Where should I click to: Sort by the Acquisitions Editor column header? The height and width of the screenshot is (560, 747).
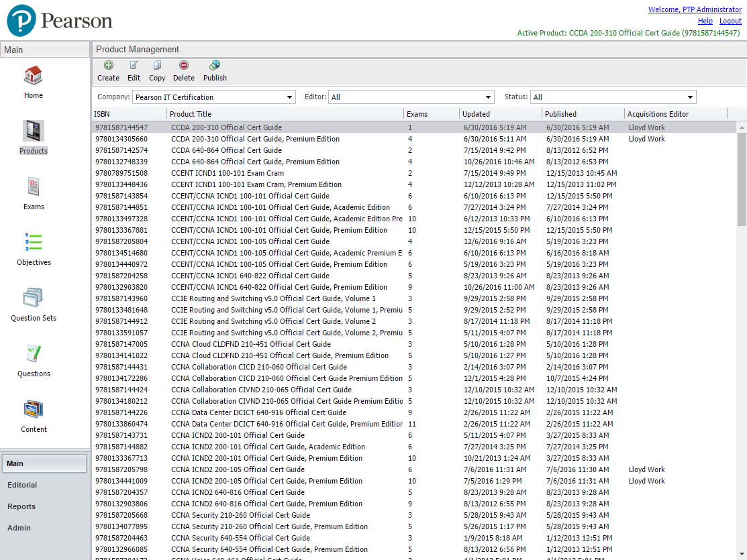[x=676, y=114]
